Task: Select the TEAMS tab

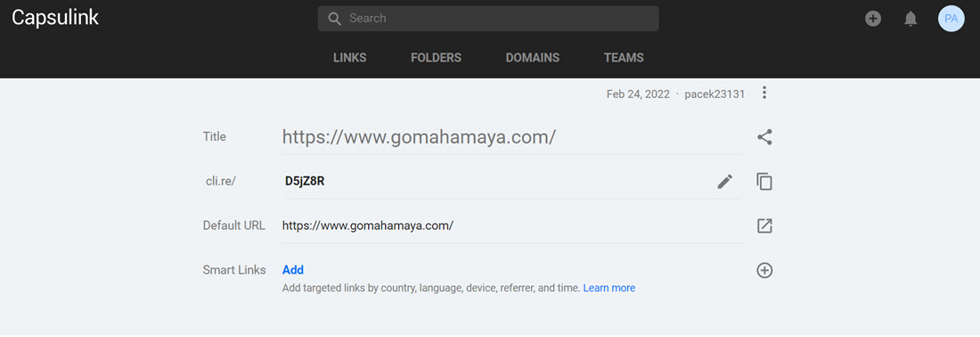Action: tap(624, 58)
